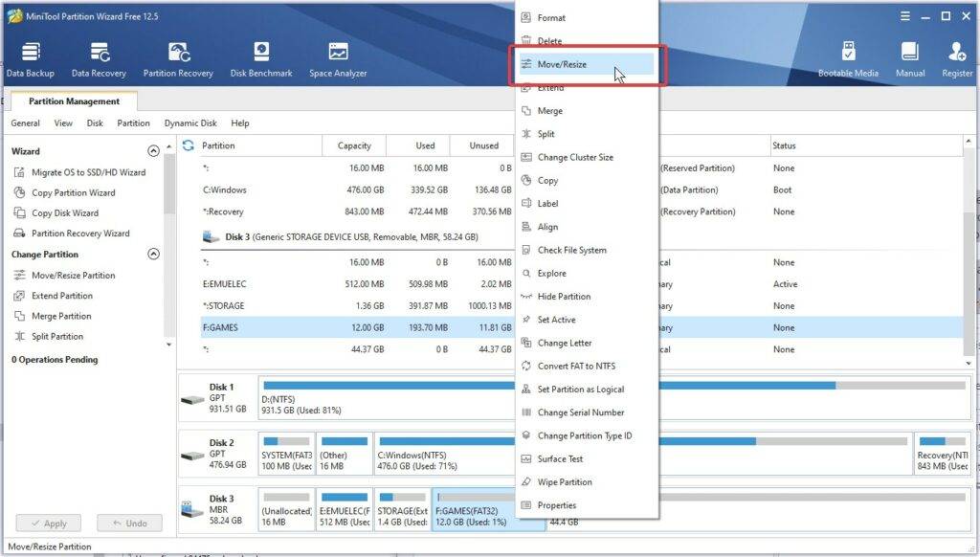Select Change Partition Type ID
Screen dimensions: 980x557
pyautogui.click(x=587, y=435)
